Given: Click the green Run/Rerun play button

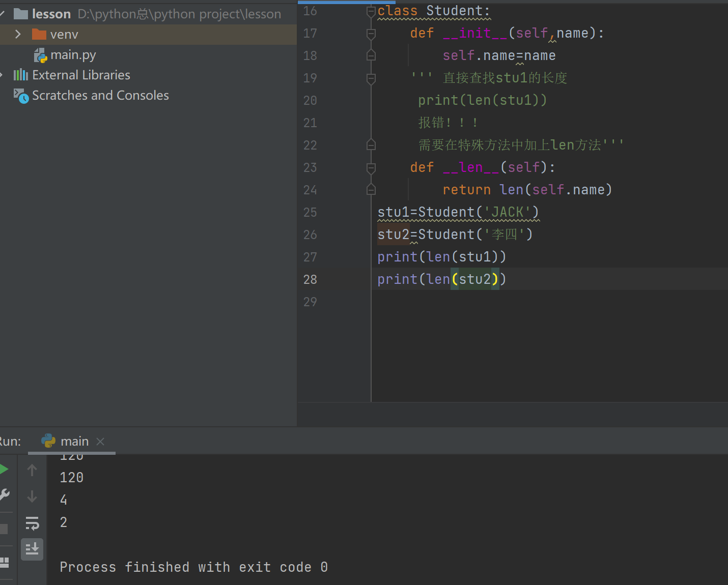Looking at the screenshot, I should (3, 469).
